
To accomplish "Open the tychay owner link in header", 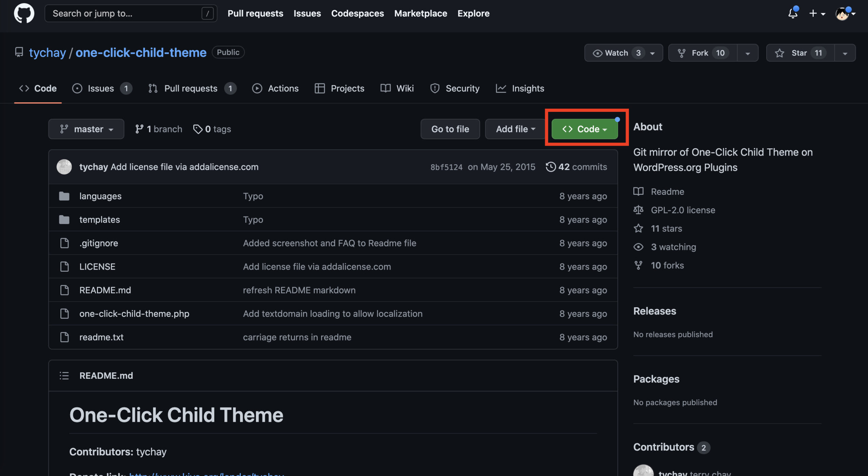I will pyautogui.click(x=47, y=53).
